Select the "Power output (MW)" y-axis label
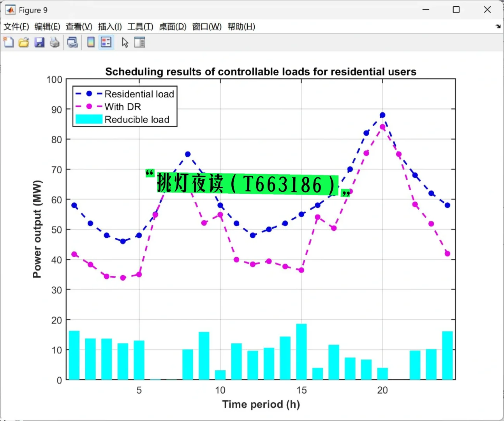The height and width of the screenshot is (421, 504). (37, 229)
